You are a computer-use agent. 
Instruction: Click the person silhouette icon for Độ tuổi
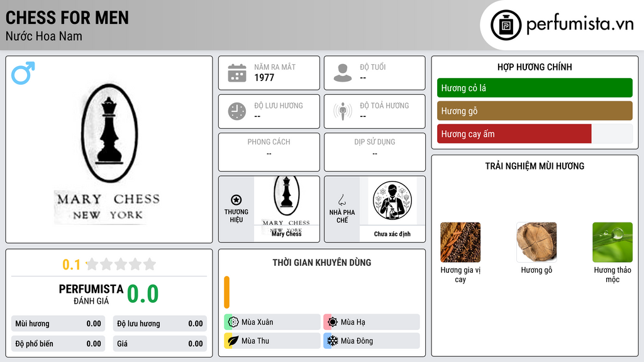pos(343,73)
